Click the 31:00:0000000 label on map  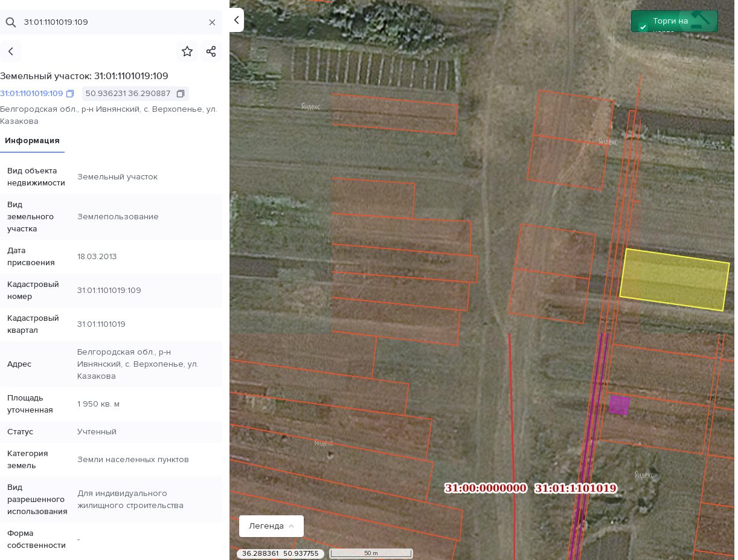click(486, 488)
